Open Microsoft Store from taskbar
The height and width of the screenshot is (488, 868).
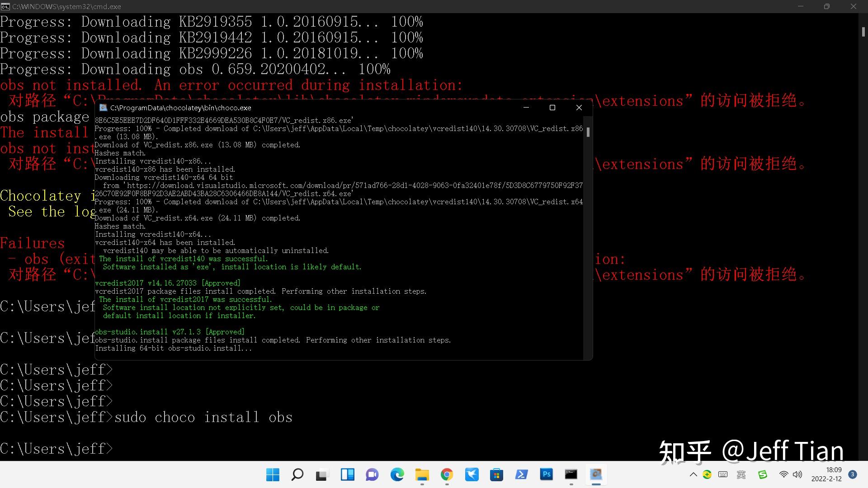coord(496,474)
